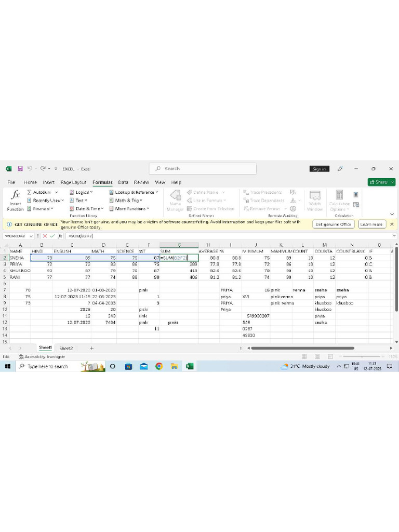Open the More Functions dropdown
This screenshot has height=532, width=399.
129,209
